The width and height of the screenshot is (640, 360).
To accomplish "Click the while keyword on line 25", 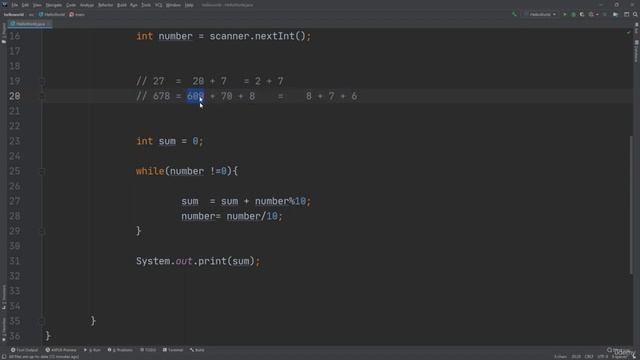I will pos(150,171).
